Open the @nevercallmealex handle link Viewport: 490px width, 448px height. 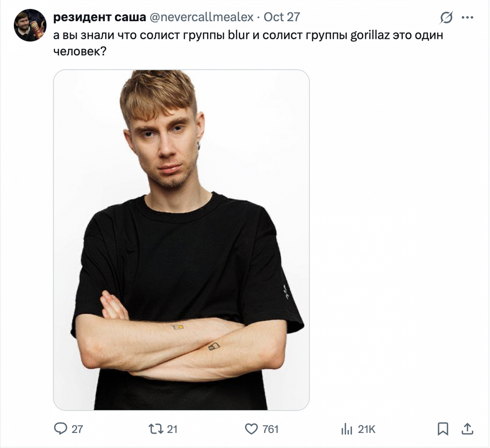[x=202, y=17]
